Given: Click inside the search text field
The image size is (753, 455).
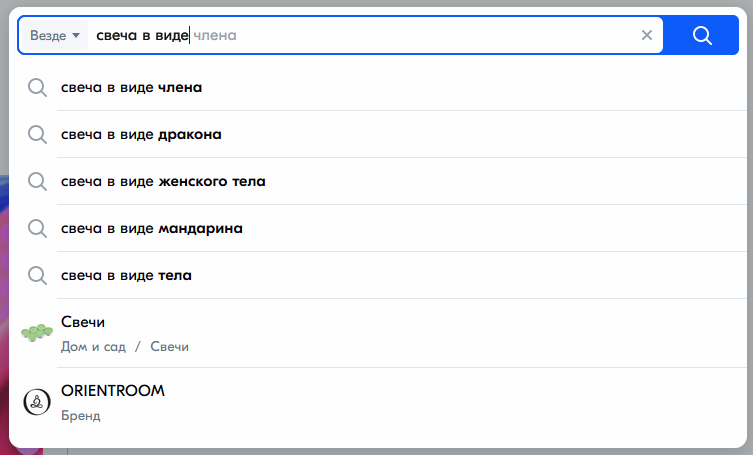Looking at the screenshot, I should coord(363,35).
